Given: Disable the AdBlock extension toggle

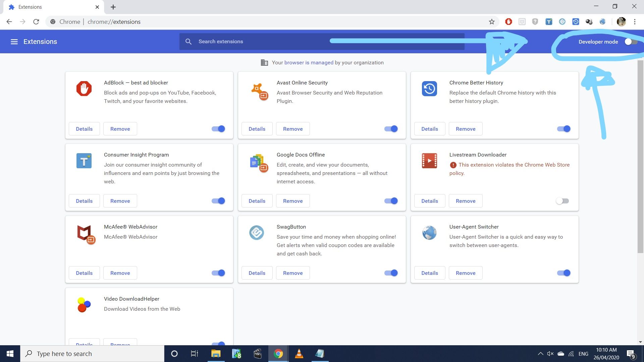Looking at the screenshot, I should pos(218,129).
